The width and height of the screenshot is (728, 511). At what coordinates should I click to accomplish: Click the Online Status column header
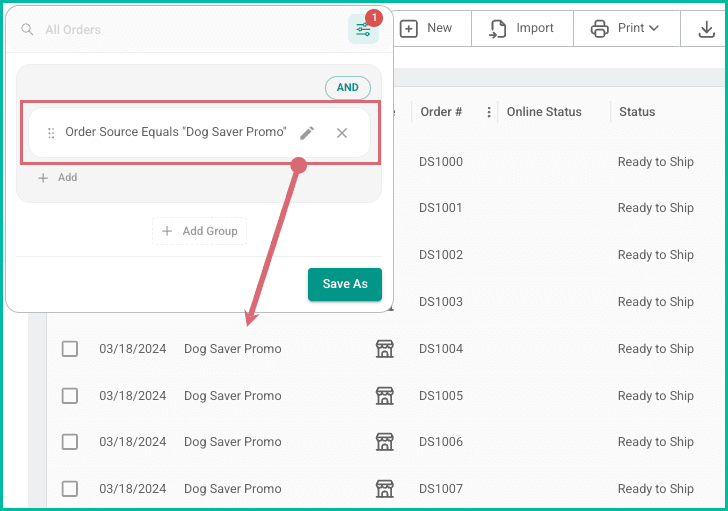click(544, 112)
